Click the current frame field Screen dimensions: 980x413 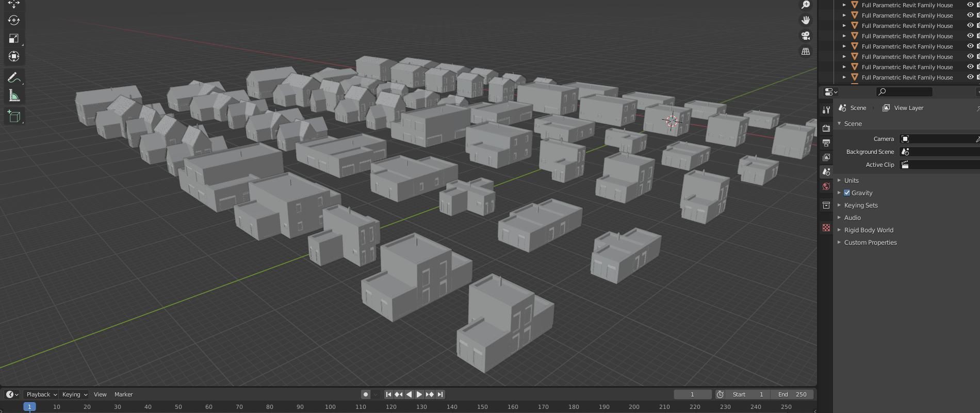(x=692, y=394)
